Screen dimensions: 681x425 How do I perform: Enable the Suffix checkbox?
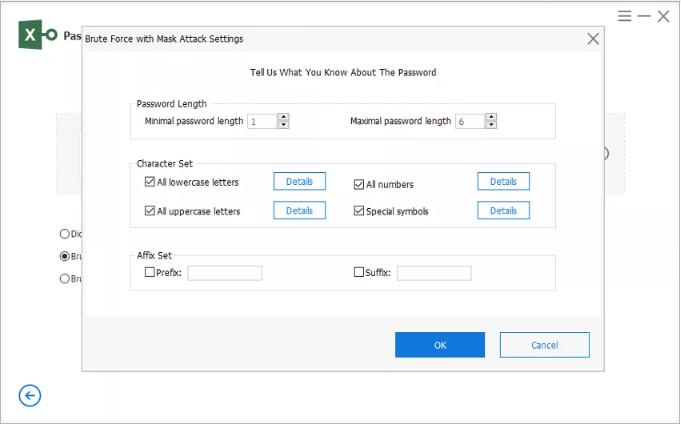click(359, 272)
